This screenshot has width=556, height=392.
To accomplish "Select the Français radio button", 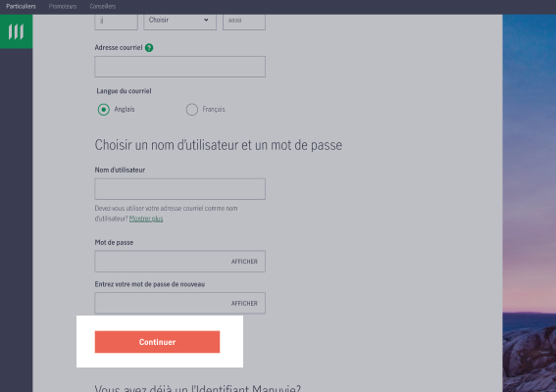I will (192, 110).
